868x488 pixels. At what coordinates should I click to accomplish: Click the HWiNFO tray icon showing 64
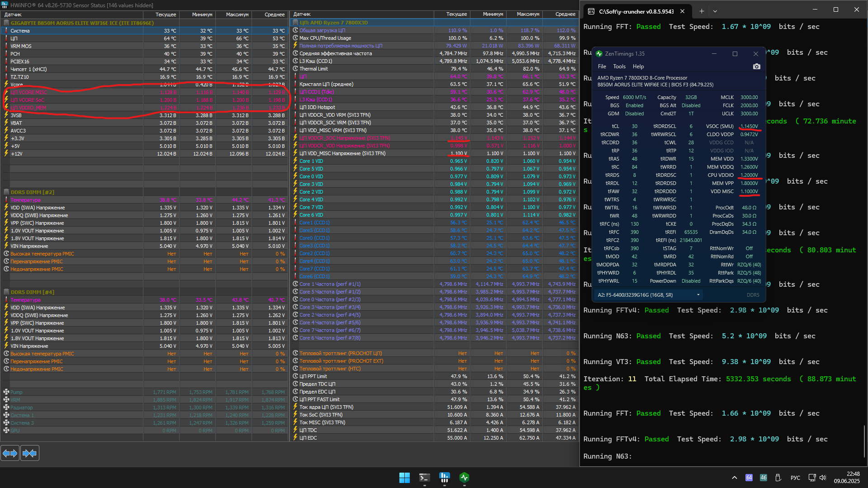(749, 478)
